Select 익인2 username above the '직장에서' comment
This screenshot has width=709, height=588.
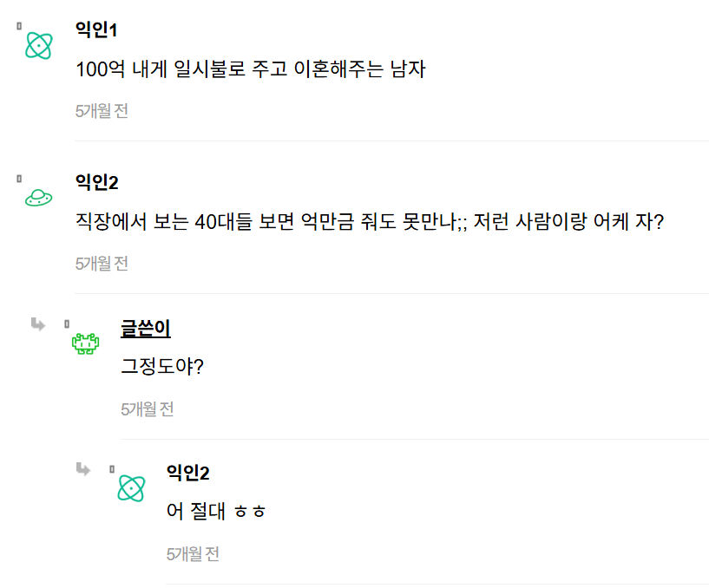(96, 182)
